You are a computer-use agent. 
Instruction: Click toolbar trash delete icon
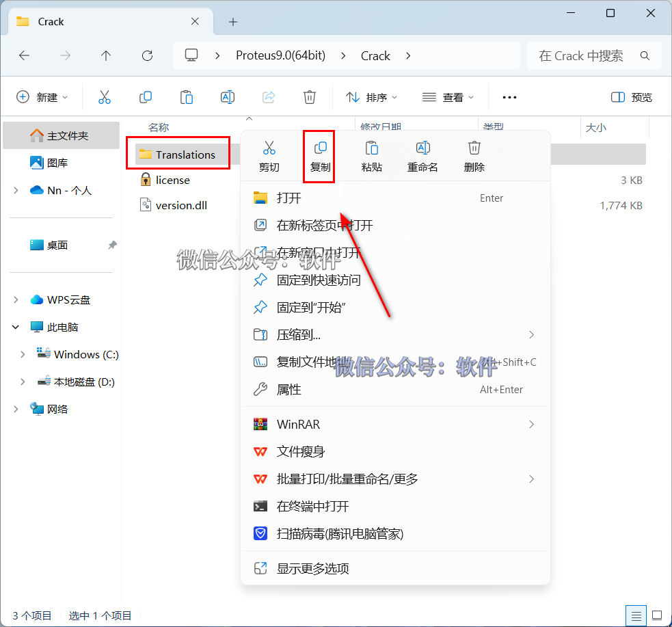310,97
